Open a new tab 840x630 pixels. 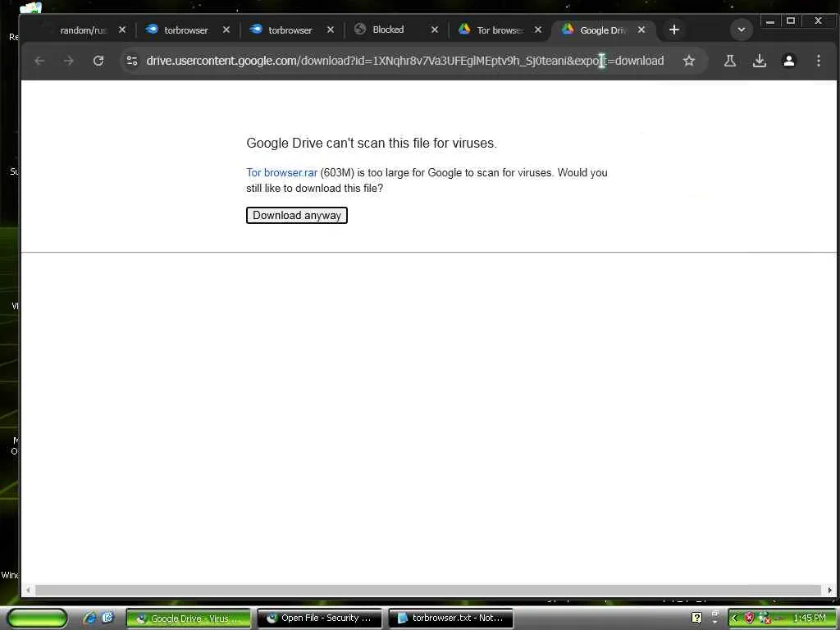click(674, 30)
